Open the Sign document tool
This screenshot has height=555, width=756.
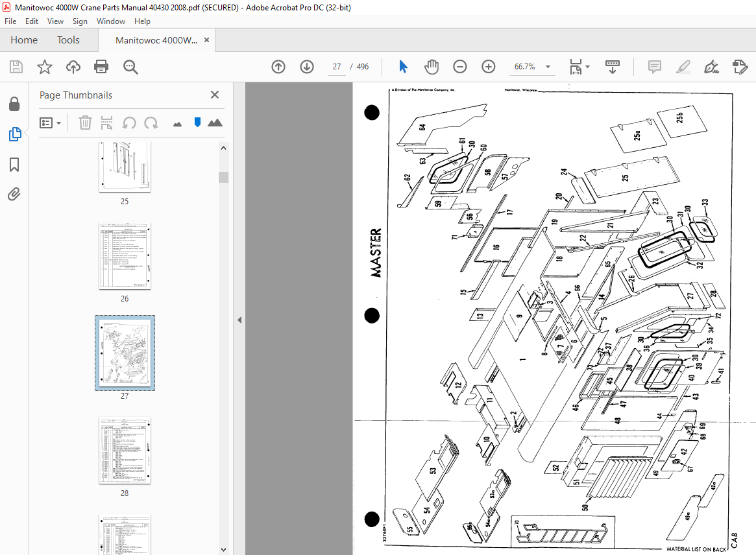711,67
